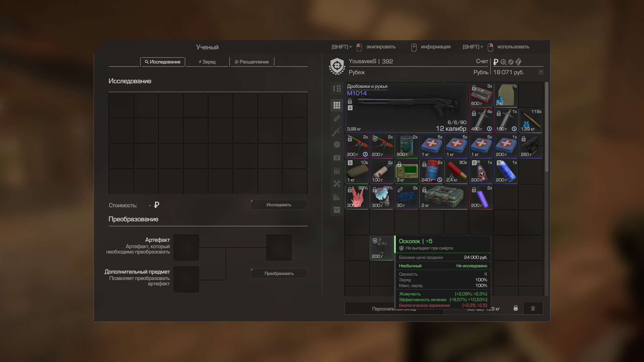Select the archive box filter icon
Viewport: 644px width, 362px height.
(337, 210)
